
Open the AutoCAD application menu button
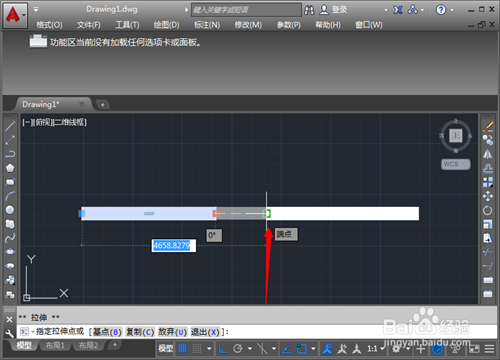[15, 15]
